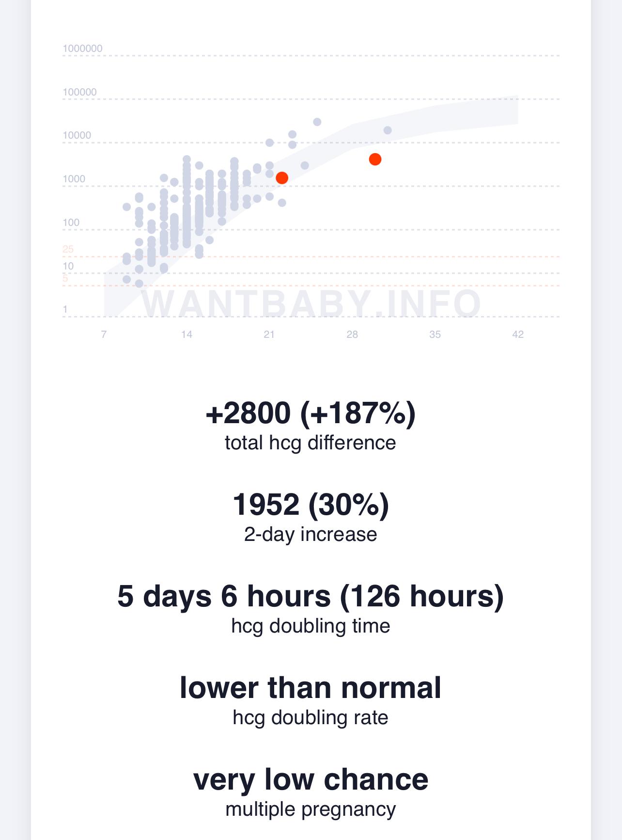Click the 1000000 y-axis label
Screen dimensions: 622x840
point(82,48)
